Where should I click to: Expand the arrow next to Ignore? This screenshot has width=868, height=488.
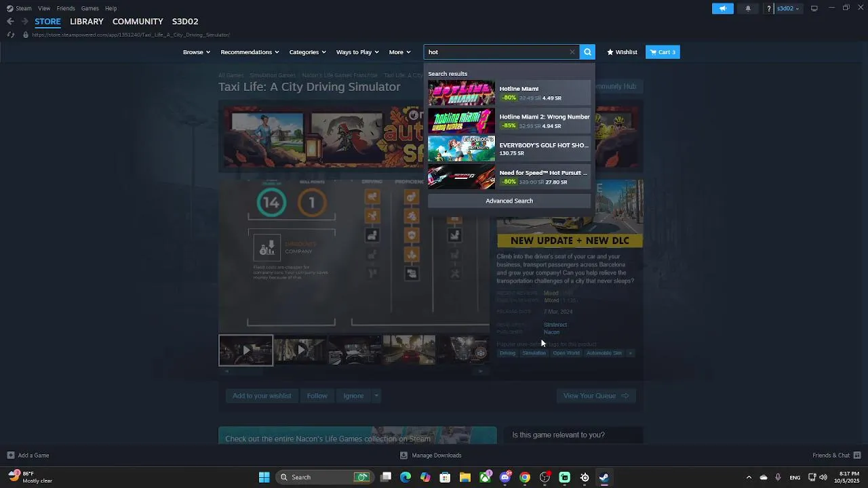pyautogui.click(x=376, y=396)
